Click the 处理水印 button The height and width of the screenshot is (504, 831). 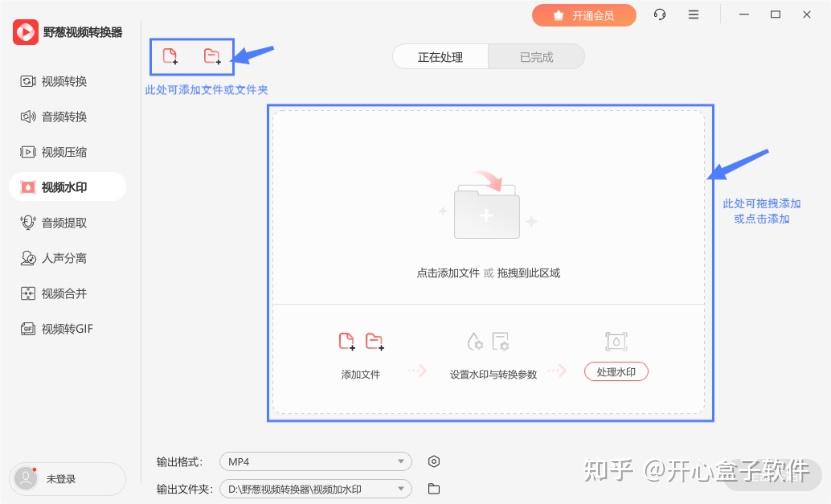pyautogui.click(x=616, y=372)
